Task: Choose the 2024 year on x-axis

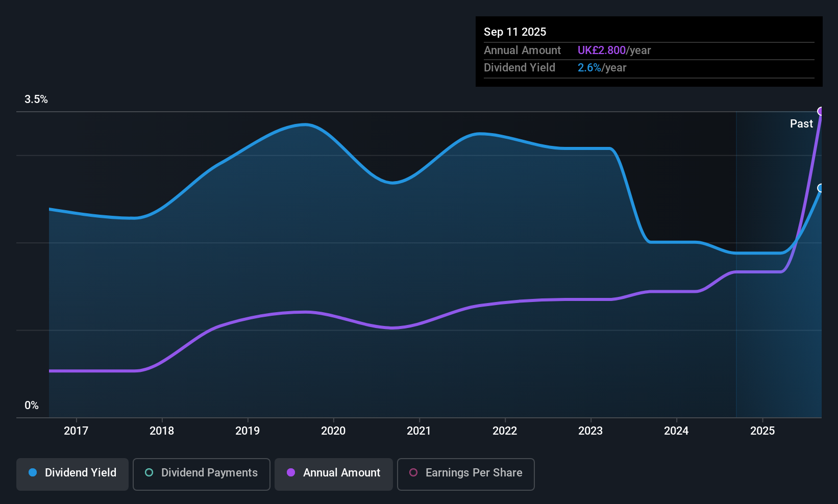Action: [x=676, y=431]
